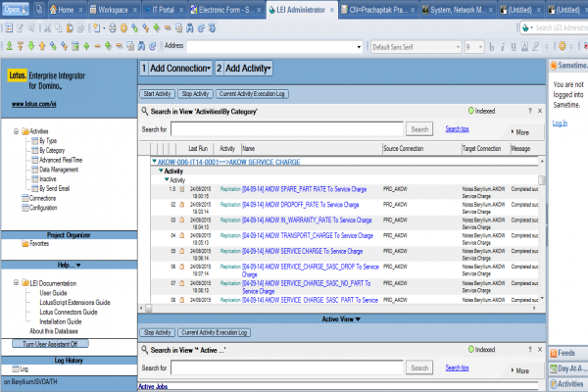Click the Feeds sidebar icon
The width and height of the screenshot is (588, 392).
pos(554,353)
